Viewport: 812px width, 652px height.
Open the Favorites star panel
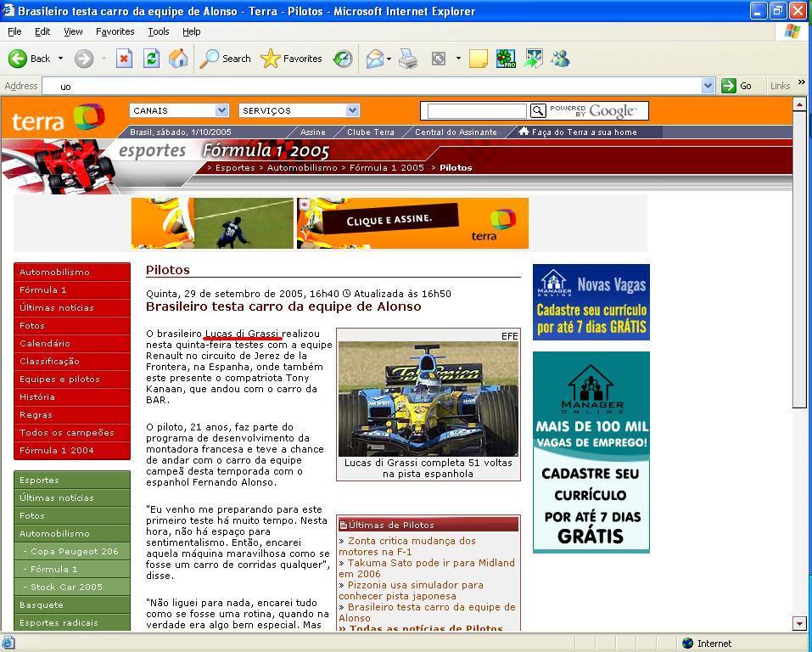[x=291, y=59]
